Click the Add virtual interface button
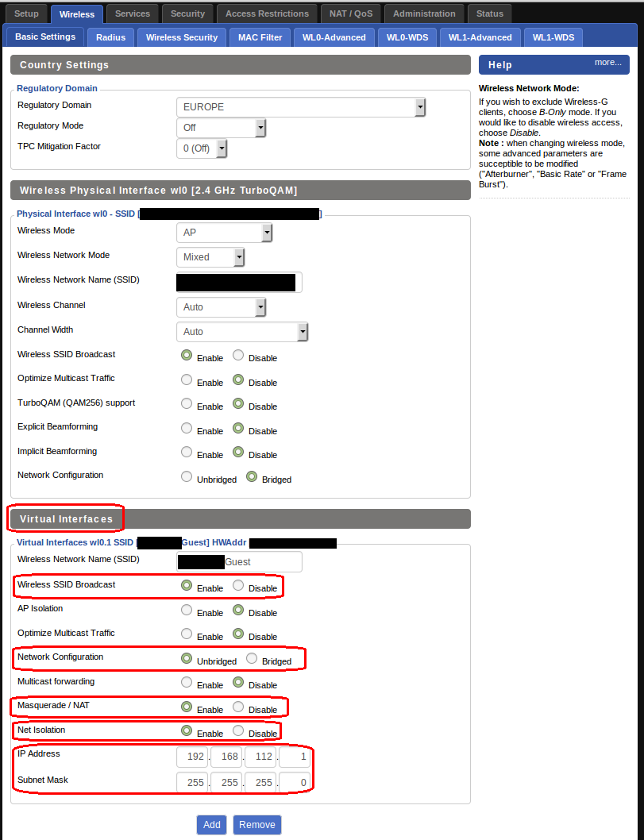This screenshot has width=644, height=840. tap(212, 824)
